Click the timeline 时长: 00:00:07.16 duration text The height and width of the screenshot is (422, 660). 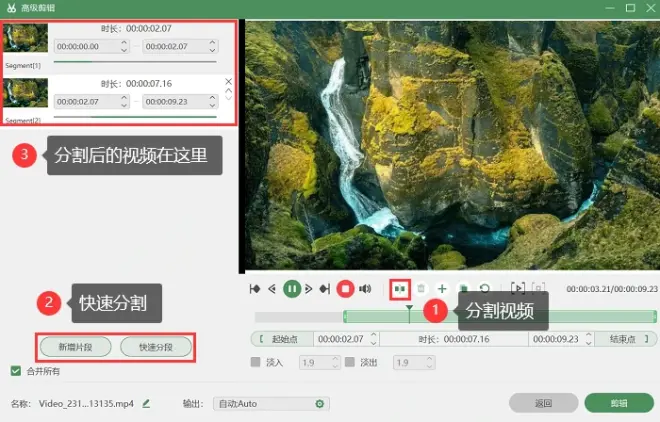pyautogui.click(x=454, y=339)
